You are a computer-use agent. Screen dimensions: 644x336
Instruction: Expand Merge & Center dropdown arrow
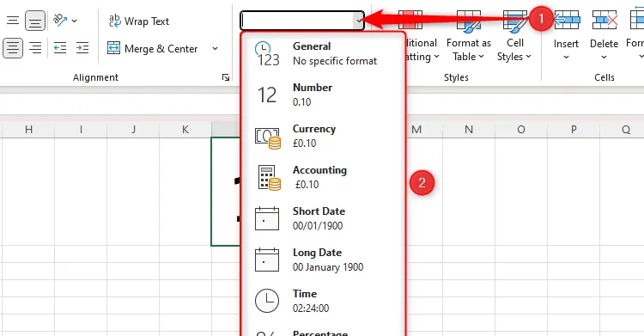[x=215, y=48]
